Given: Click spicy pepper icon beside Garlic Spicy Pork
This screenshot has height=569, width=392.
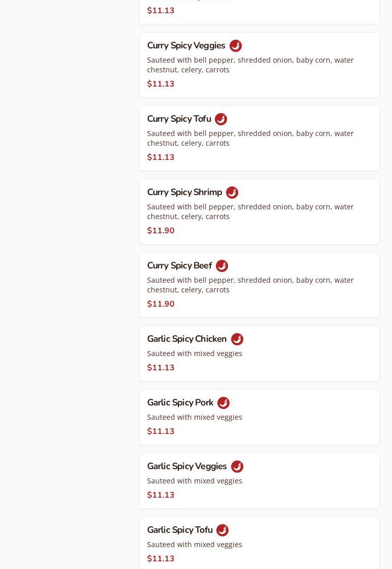Looking at the screenshot, I should tap(223, 403).
